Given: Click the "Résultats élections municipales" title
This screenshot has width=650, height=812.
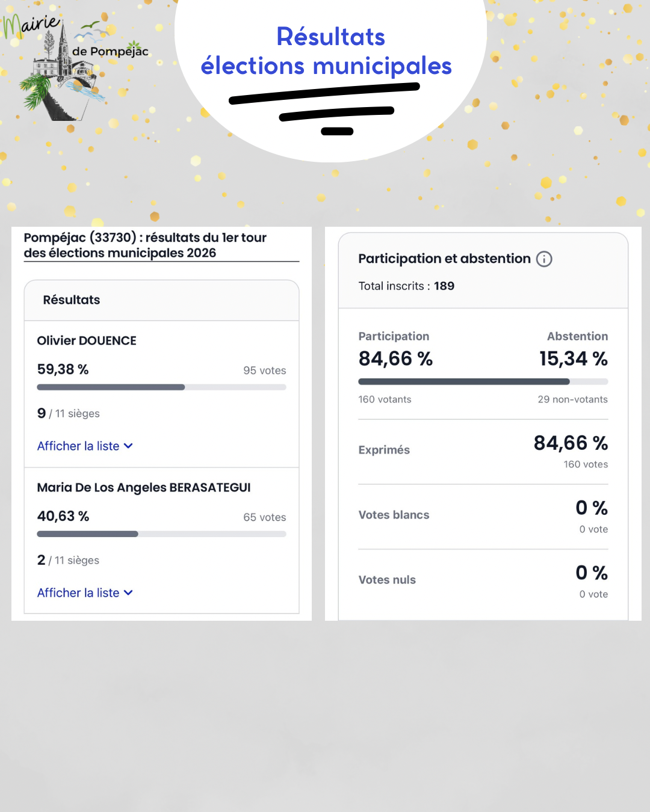Looking at the screenshot, I should pyautogui.click(x=327, y=52).
